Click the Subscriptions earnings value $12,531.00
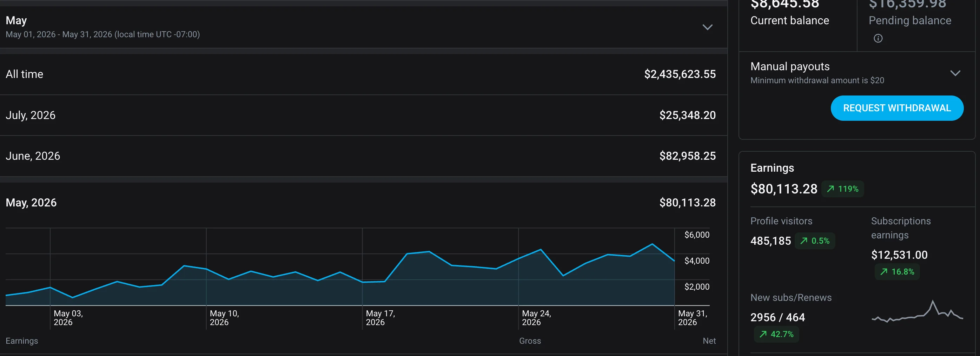 (x=899, y=255)
